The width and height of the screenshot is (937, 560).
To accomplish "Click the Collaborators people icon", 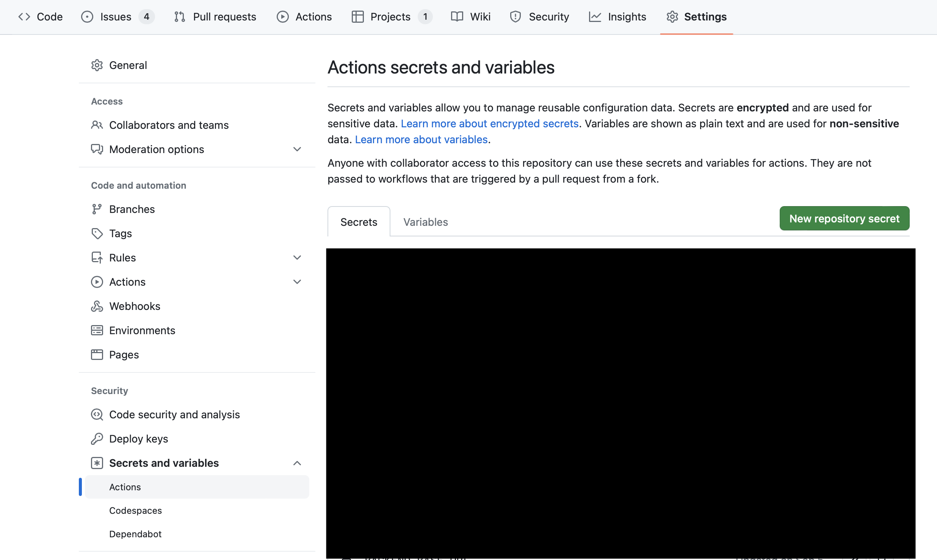I will (97, 125).
